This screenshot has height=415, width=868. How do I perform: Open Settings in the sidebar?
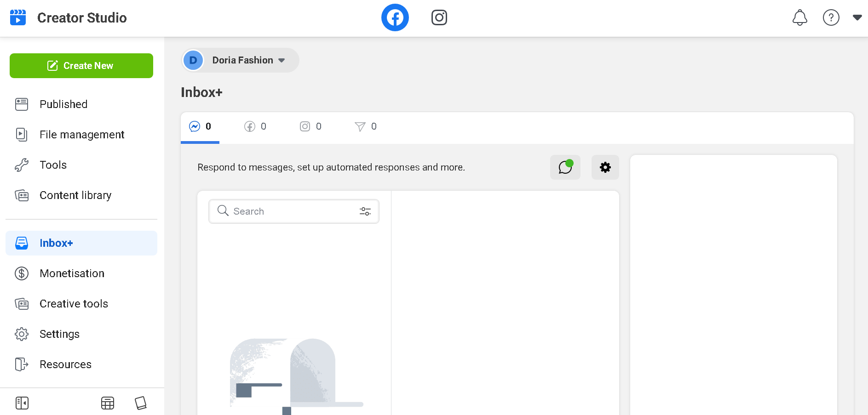pyautogui.click(x=81, y=334)
